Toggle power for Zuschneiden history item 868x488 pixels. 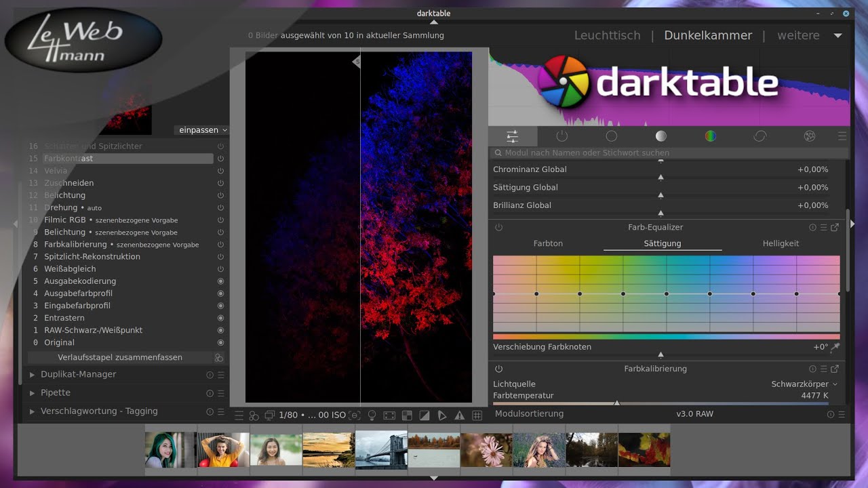(x=220, y=183)
